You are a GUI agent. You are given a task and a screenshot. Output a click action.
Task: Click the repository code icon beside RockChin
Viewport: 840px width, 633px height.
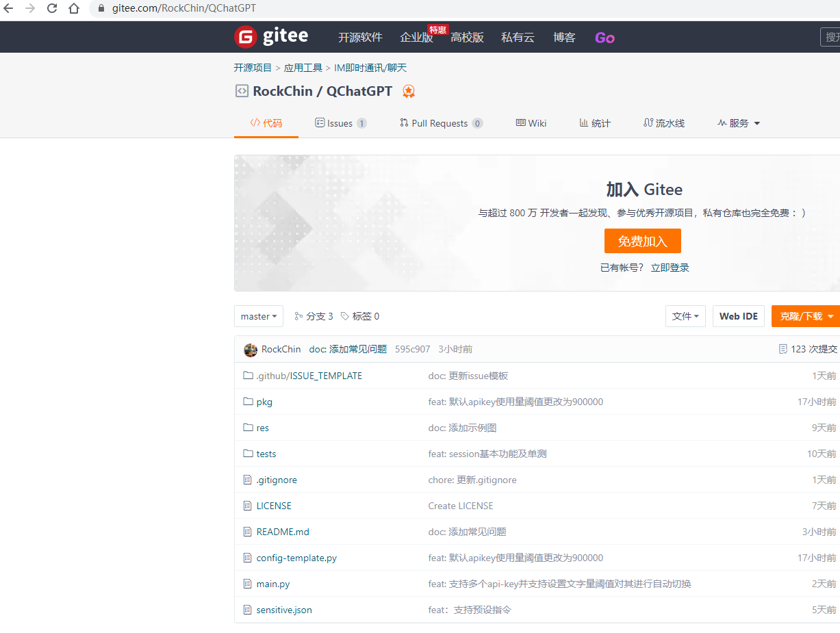[242, 91]
